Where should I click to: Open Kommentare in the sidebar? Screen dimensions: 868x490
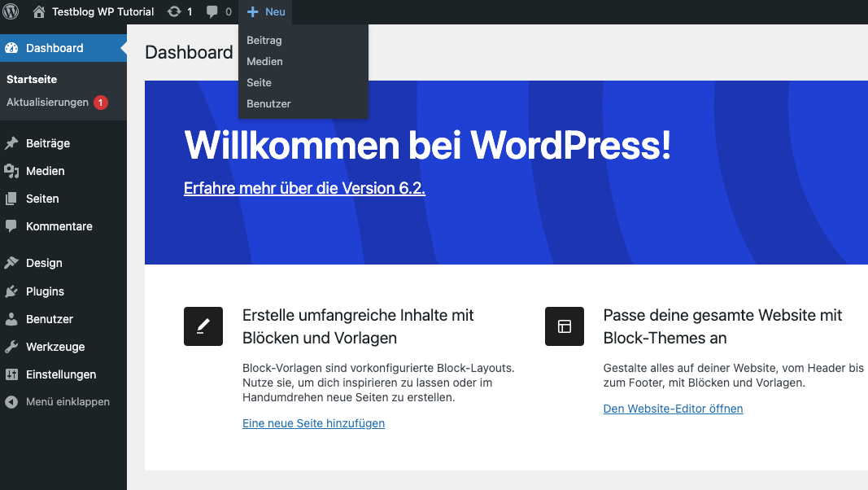coord(63,226)
